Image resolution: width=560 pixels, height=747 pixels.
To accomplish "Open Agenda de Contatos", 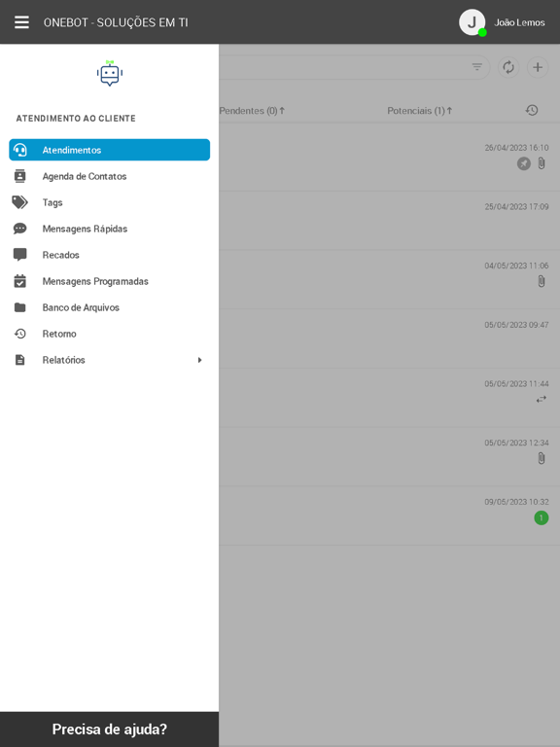I will coord(110,176).
